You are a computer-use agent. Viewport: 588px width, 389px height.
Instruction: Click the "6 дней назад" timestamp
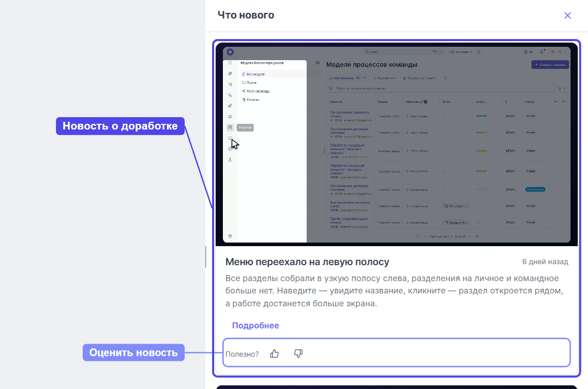[x=545, y=262]
